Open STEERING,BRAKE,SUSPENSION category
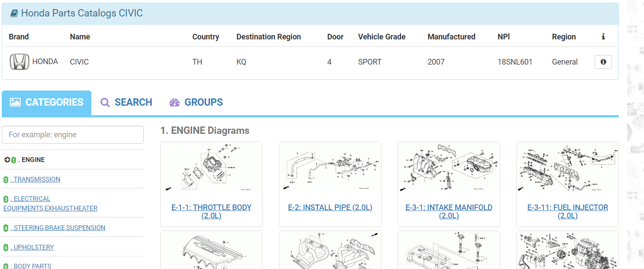Image resolution: width=644 pixels, height=269 pixels. click(x=58, y=228)
